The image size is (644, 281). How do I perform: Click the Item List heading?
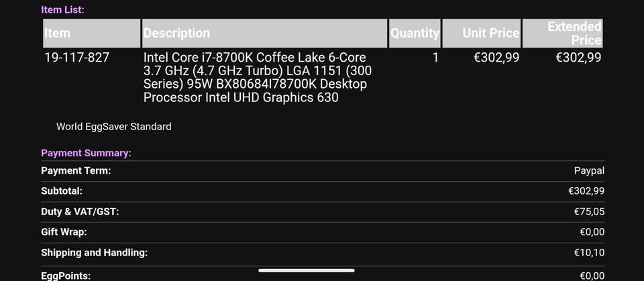coord(62,10)
